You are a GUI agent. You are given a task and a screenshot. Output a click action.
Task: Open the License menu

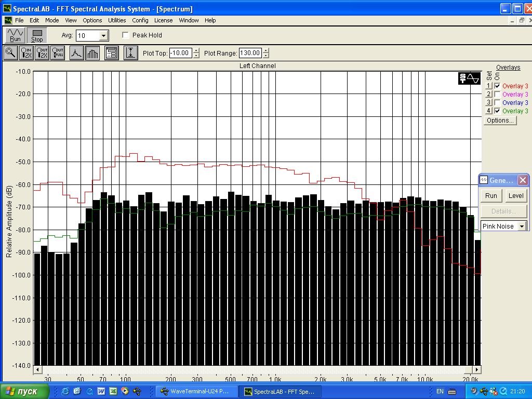point(163,20)
